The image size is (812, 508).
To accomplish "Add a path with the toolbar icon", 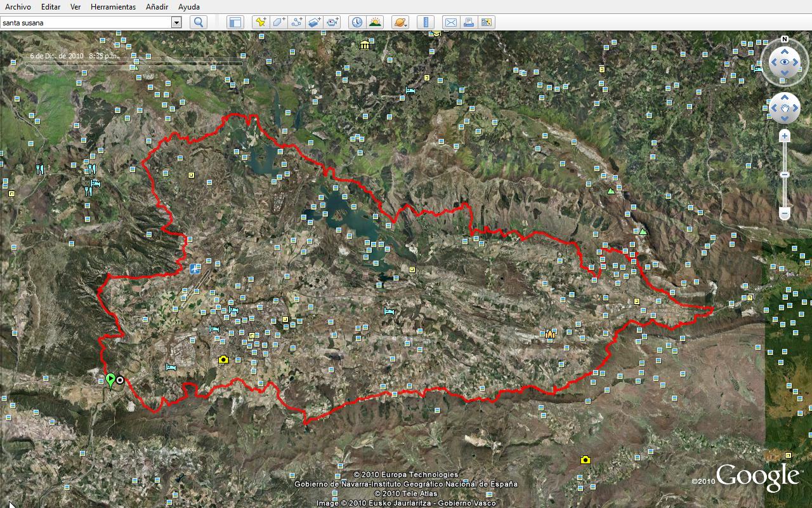I will [297, 22].
